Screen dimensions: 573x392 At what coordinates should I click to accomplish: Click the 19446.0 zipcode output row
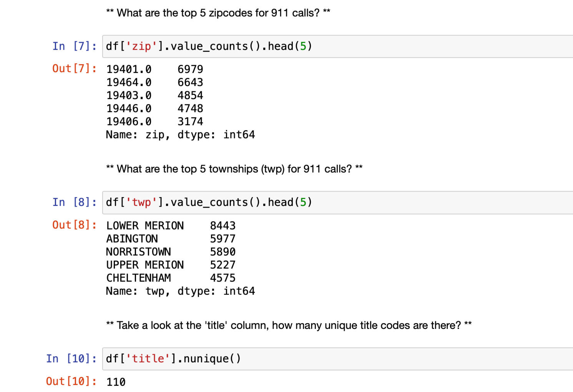coord(154,109)
